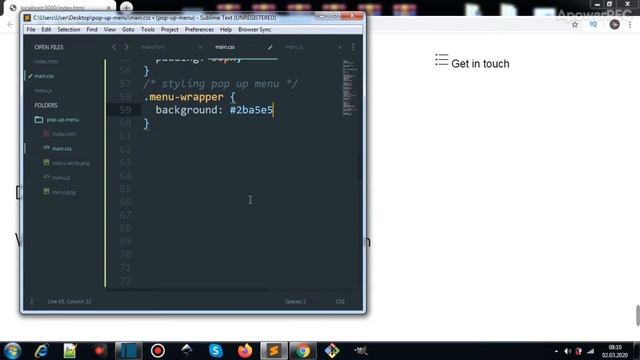Click the Line 59 Column position indicator

tap(69, 301)
